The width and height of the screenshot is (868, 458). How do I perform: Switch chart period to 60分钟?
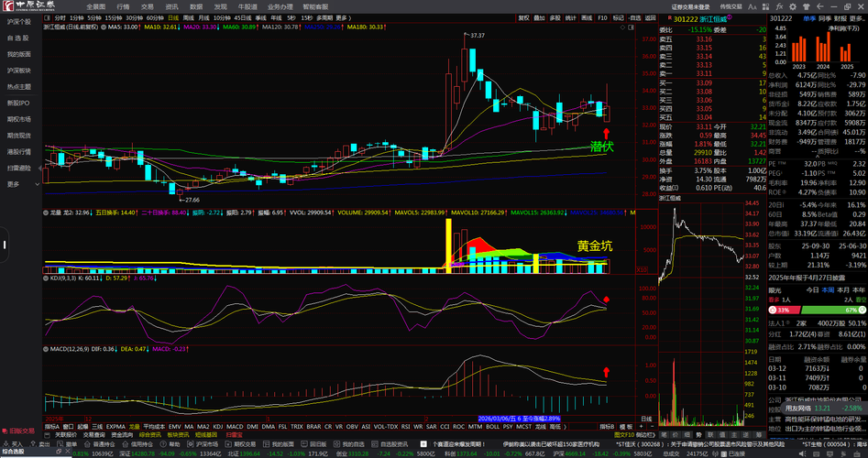[x=155, y=17]
